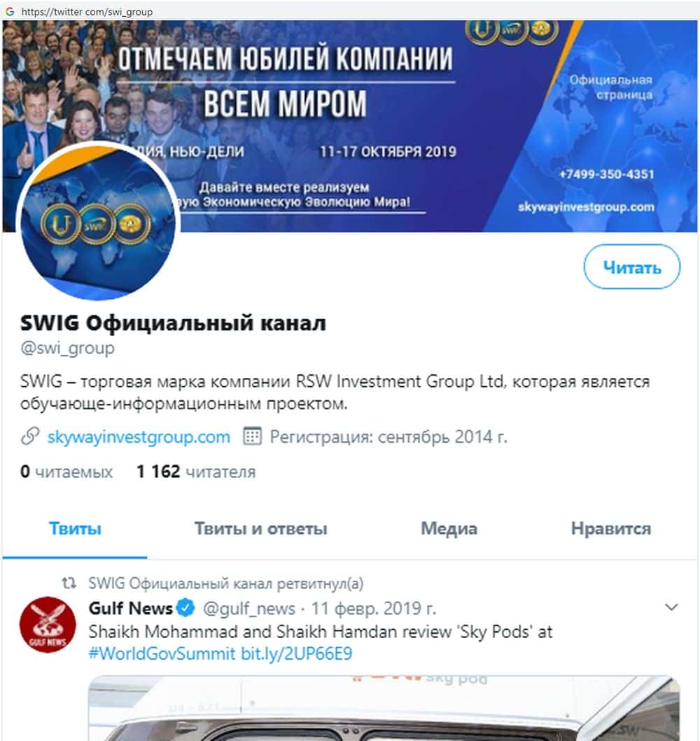700x741 pixels.
Task: Click the Google favicon in address bar
Action: (10, 11)
